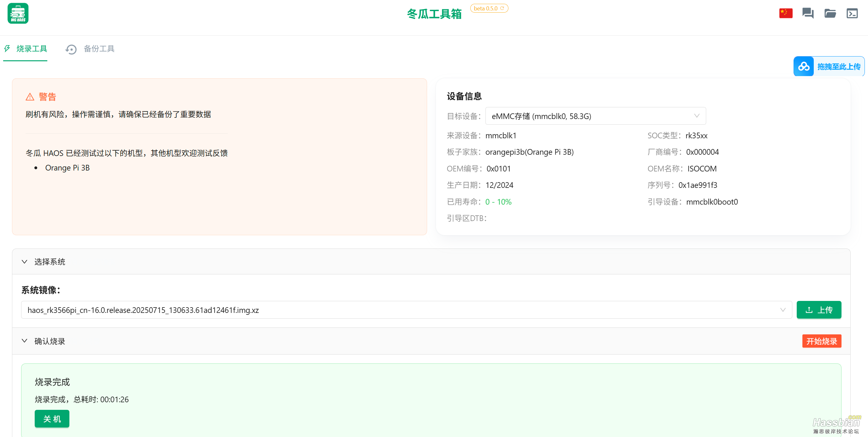
Task: Click the 引导区DTB label
Action: point(467,218)
